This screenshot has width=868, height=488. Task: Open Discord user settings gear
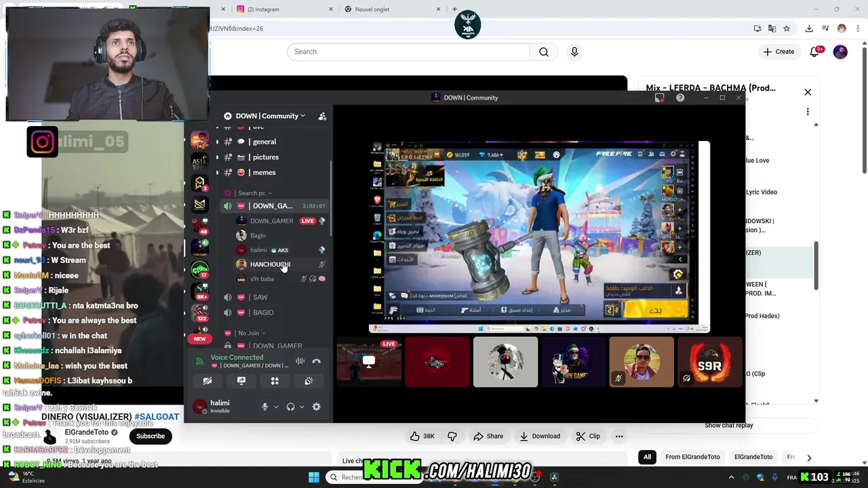click(x=316, y=407)
